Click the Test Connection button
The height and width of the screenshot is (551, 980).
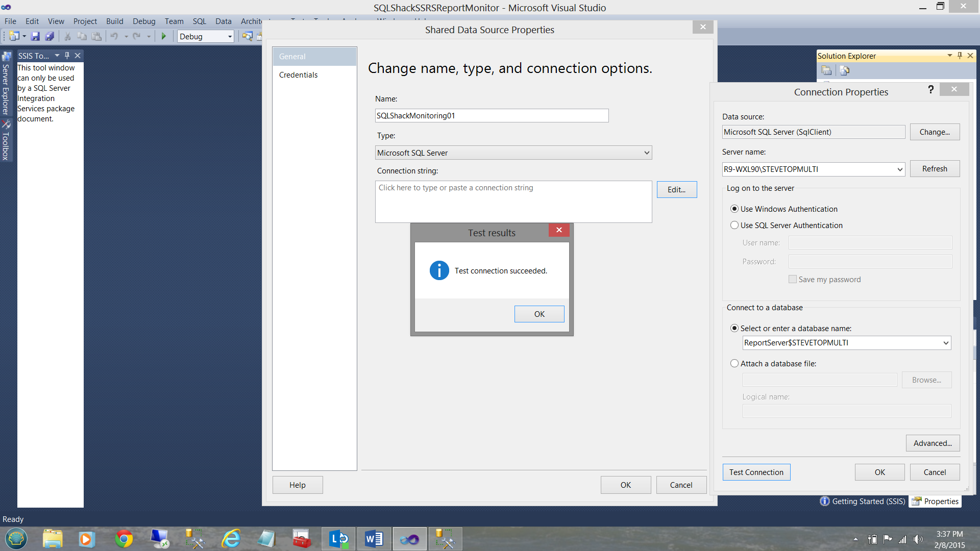756,472
